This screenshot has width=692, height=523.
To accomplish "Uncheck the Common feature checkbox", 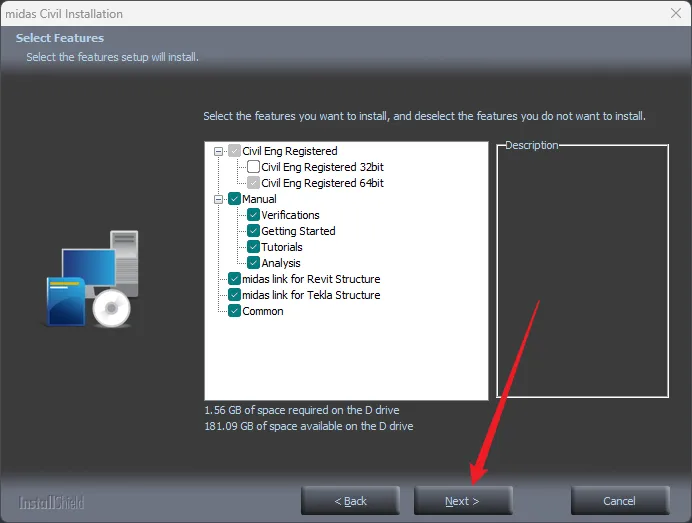I will [234, 311].
